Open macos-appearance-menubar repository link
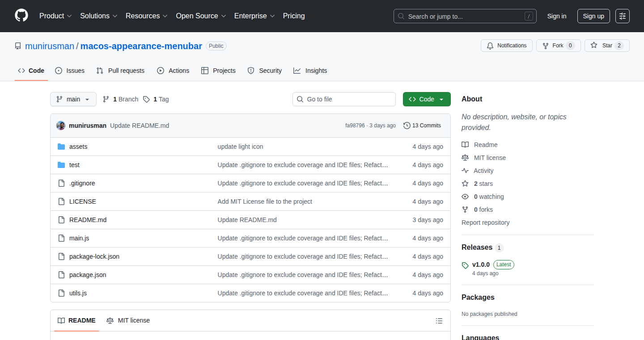Viewport: 644px width, 340px height. point(141,46)
